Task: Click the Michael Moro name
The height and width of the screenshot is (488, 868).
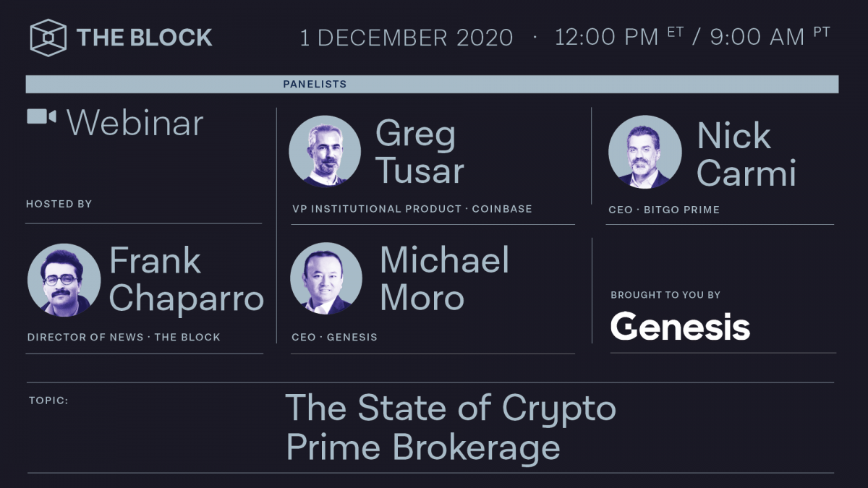Action: click(x=444, y=279)
